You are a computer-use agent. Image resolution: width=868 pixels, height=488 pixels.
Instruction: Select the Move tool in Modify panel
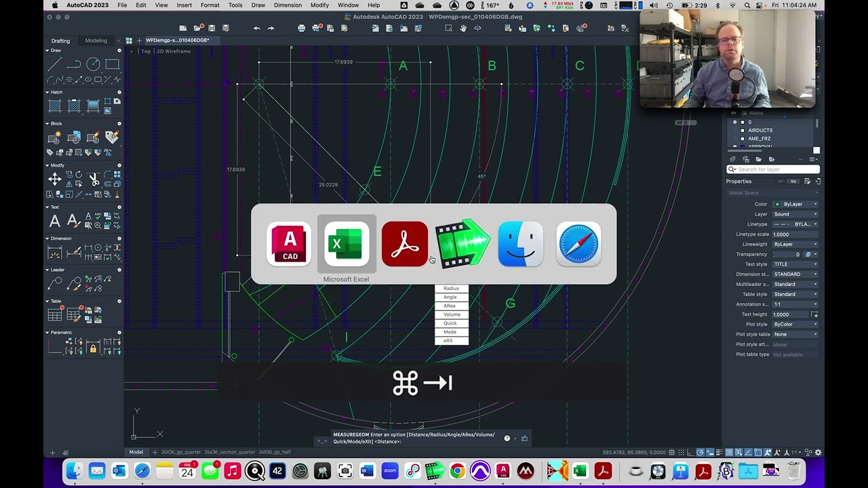click(x=55, y=179)
